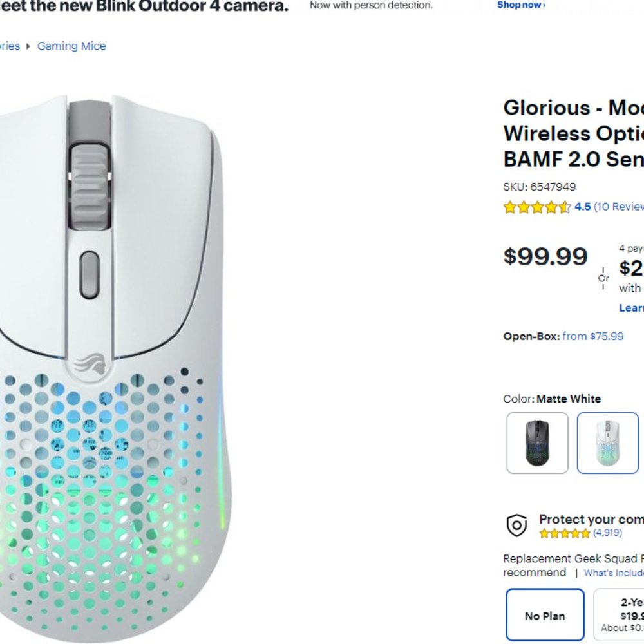Click the Learn link under payment options
644x644 pixels.
(630, 308)
